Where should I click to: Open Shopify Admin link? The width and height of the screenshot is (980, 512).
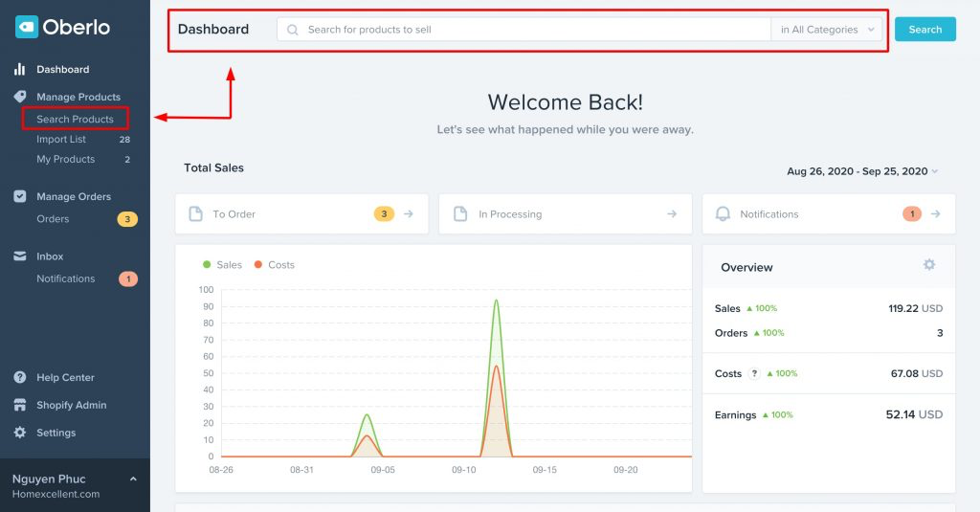click(x=71, y=405)
